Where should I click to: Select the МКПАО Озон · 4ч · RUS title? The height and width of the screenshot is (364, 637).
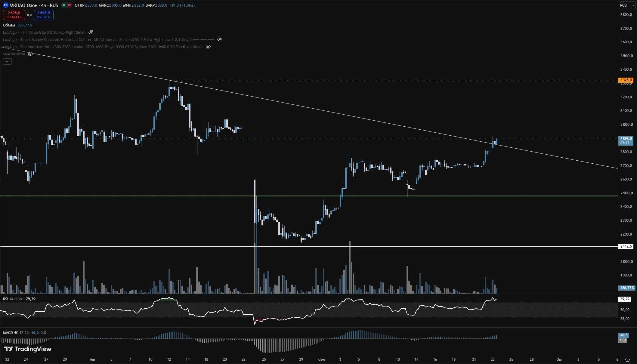point(34,5)
